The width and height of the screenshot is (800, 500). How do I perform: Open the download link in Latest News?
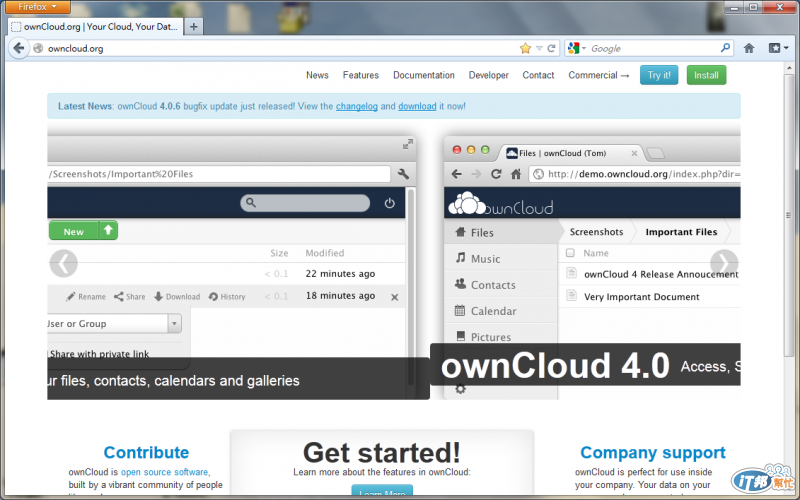pyautogui.click(x=417, y=106)
